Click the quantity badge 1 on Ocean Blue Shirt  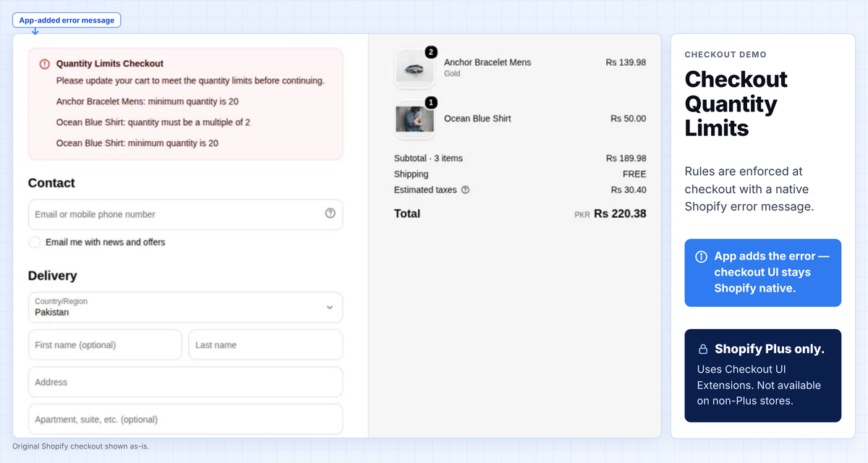[431, 103]
